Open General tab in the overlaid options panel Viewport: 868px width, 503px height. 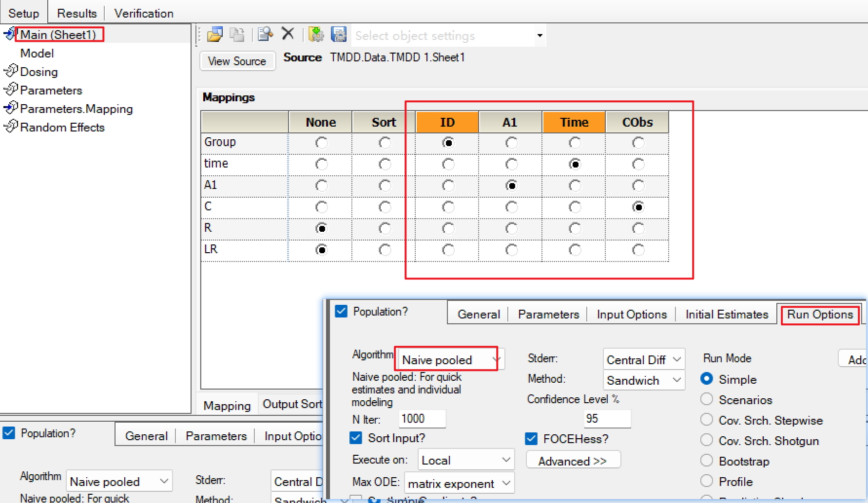[479, 314]
